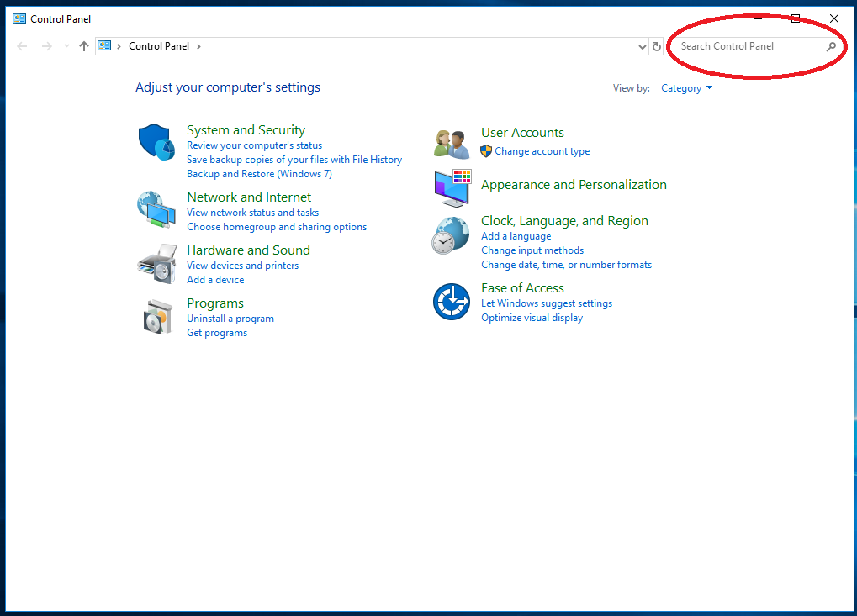Expand chevron before Control Panel in address bar
857x616 pixels.
coord(119,46)
